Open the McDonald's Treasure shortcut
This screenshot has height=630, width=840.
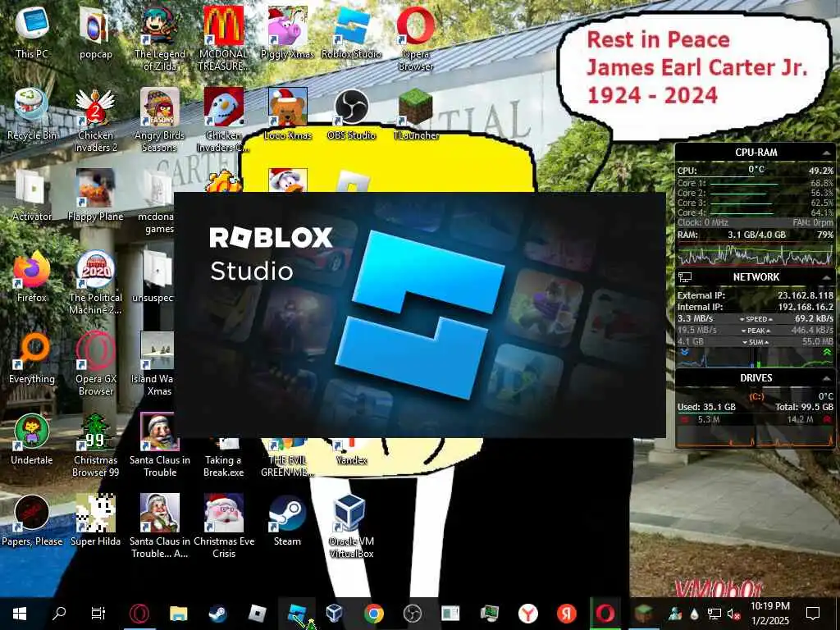point(223,38)
